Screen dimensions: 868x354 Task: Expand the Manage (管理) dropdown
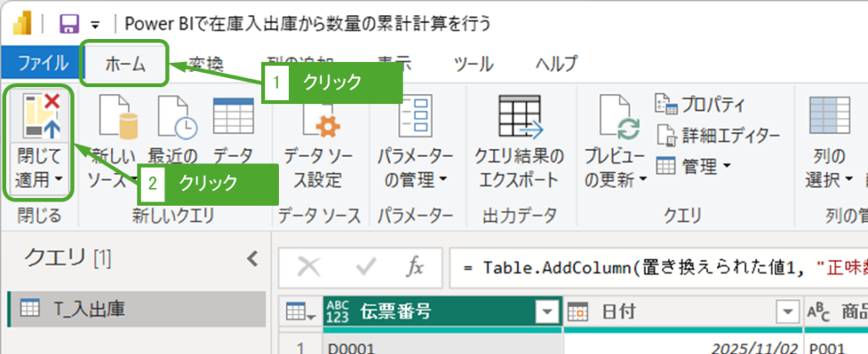pyautogui.click(x=693, y=165)
